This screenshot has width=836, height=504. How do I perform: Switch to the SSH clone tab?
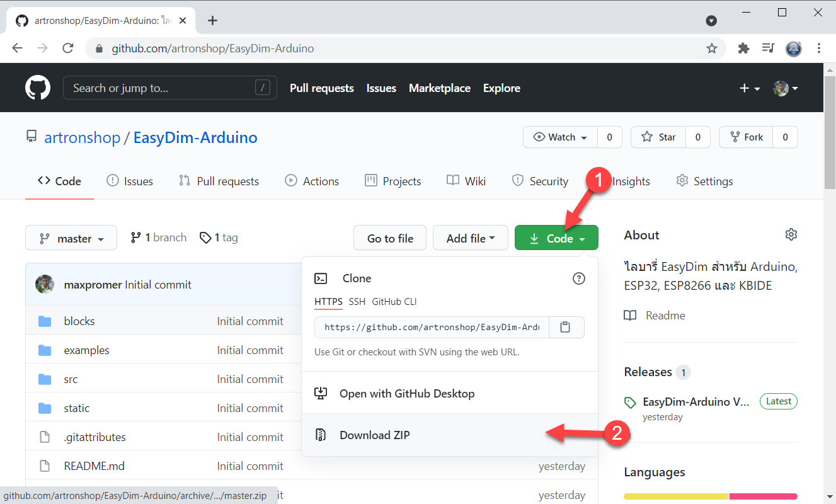point(357,302)
